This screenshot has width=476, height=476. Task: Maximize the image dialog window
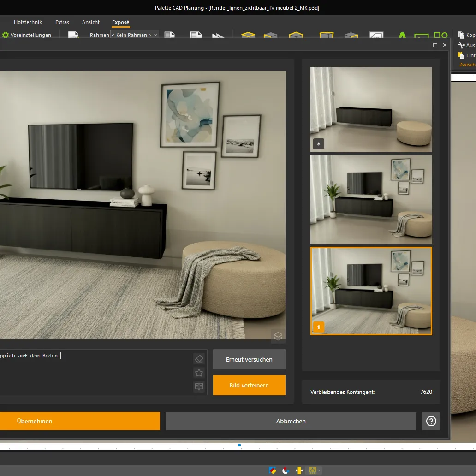(435, 45)
